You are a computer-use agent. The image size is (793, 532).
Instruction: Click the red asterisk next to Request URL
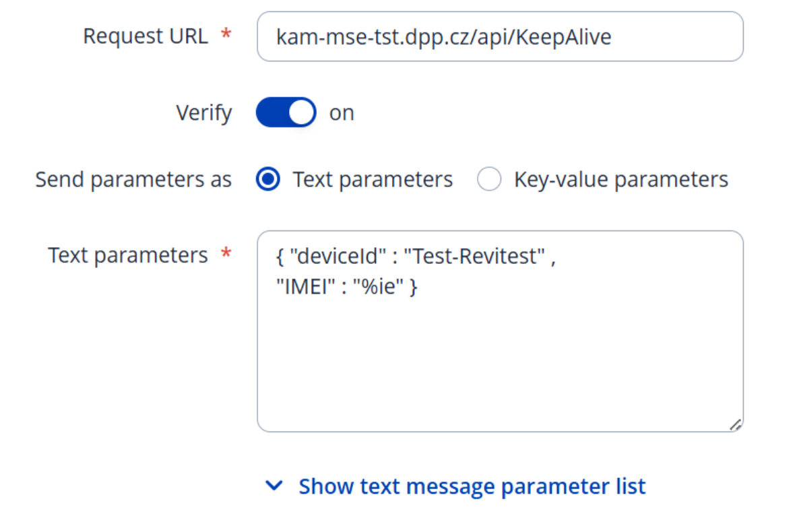click(x=226, y=35)
